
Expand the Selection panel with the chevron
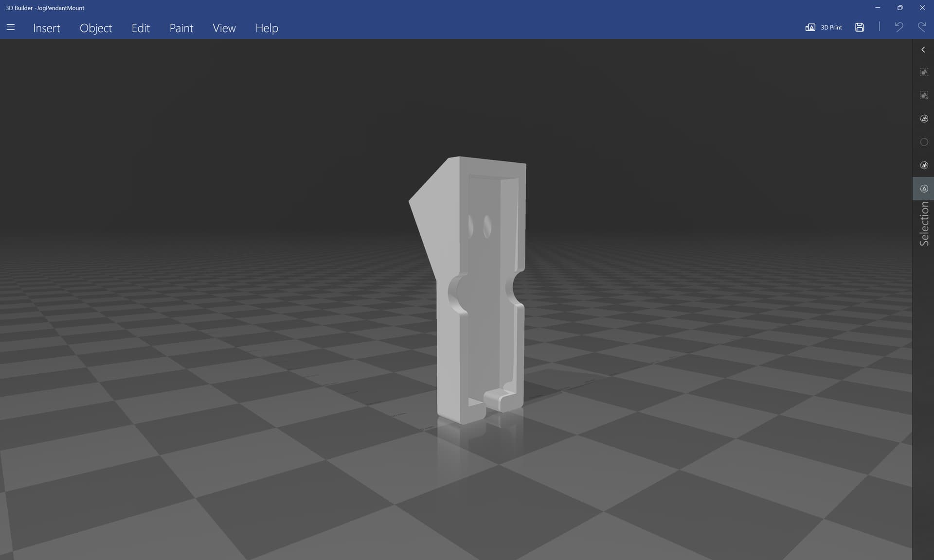click(x=923, y=50)
